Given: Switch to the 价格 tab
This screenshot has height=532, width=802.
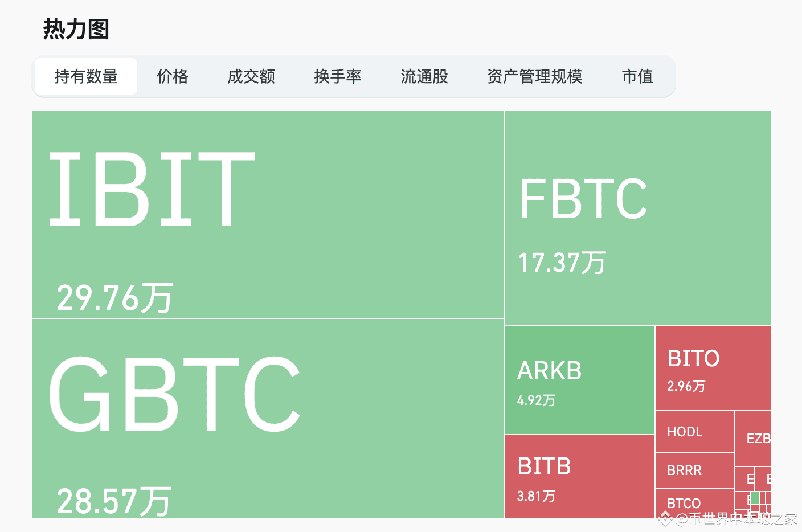Looking at the screenshot, I should [x=173, y=76].
